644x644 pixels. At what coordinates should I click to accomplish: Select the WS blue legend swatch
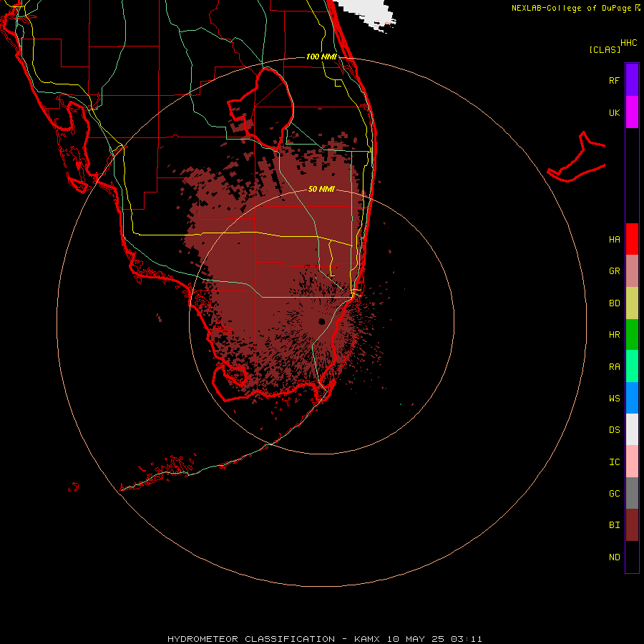tap(632, 398)
